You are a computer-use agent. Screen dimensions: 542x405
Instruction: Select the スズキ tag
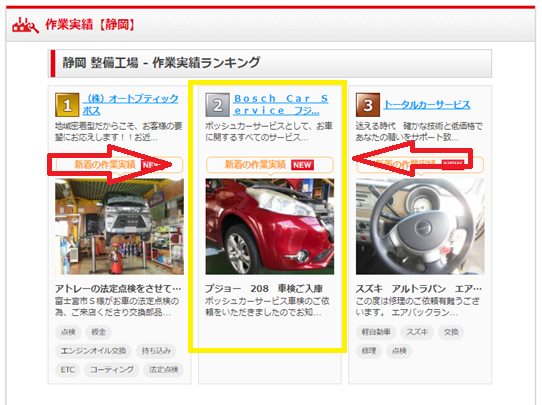click(x=417, y=332)
